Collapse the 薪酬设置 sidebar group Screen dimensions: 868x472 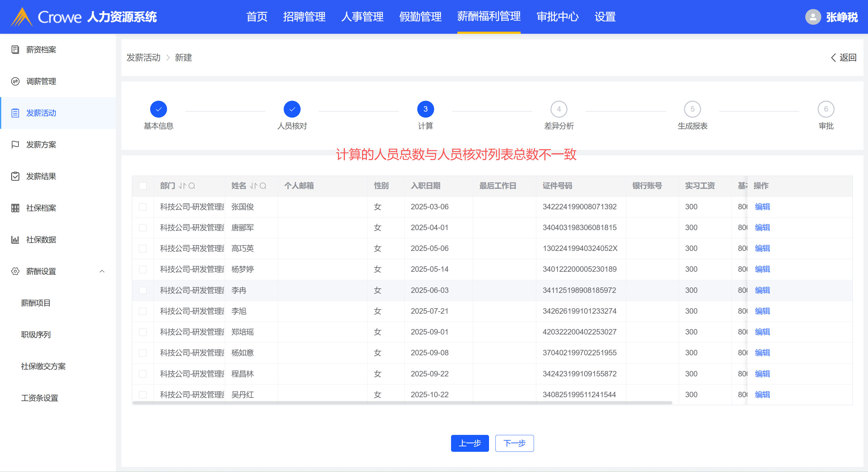[x=102, y=271]
